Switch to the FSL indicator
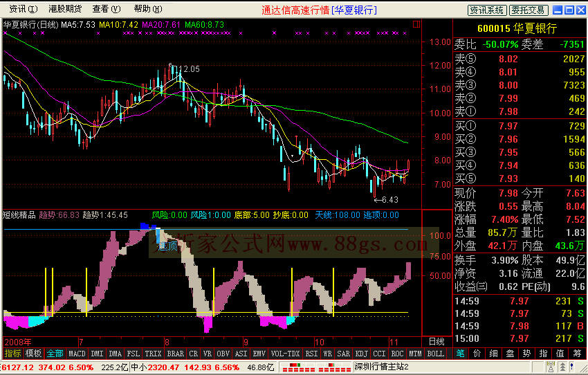588x375 pixels. click(133, 354)
